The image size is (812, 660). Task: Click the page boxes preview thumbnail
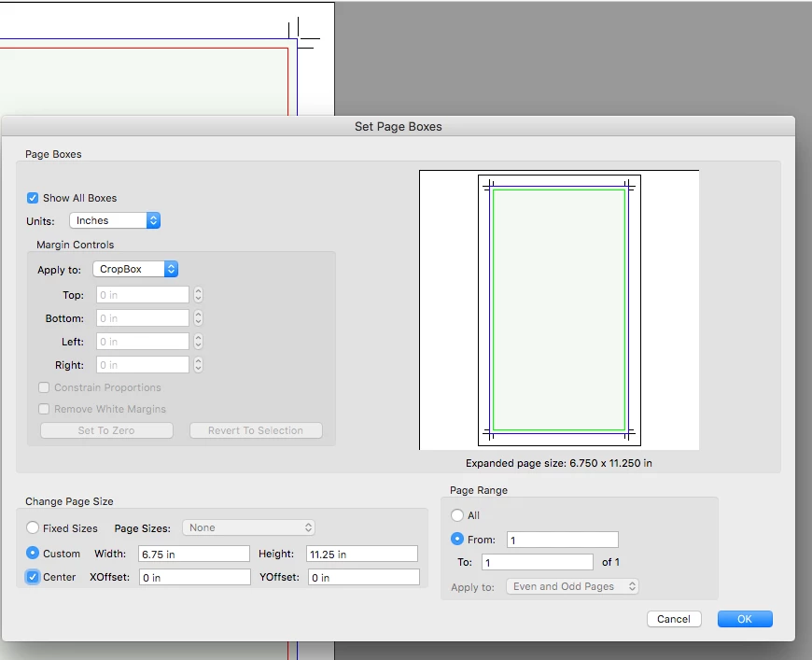(x=559, y=310)
